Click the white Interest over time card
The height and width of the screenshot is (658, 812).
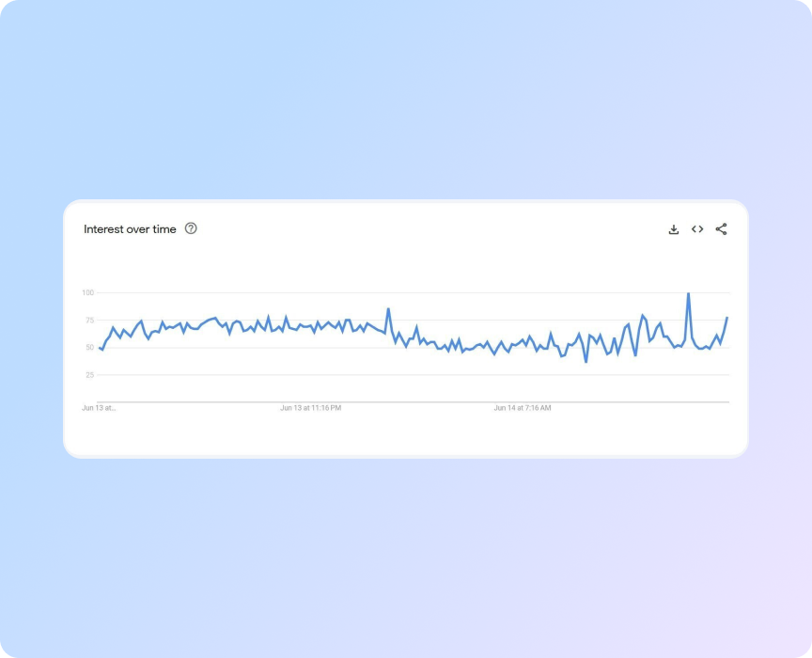406,432
